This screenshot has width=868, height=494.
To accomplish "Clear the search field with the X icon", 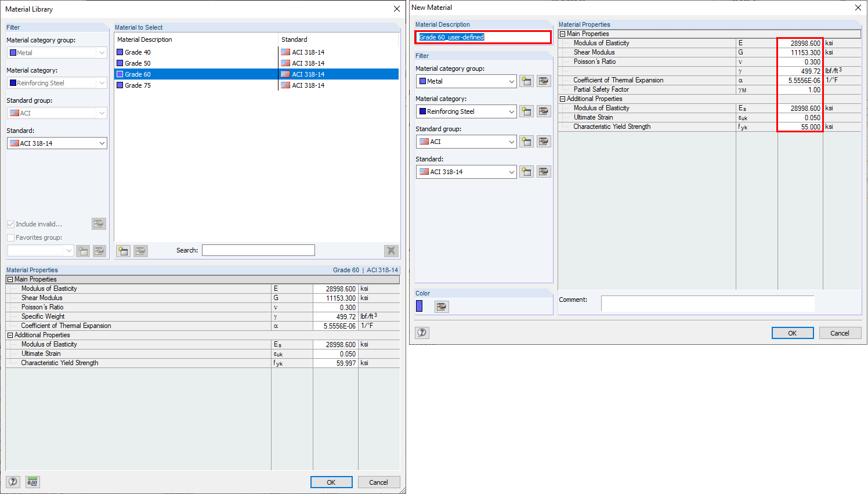I will [x=391, y=250].
